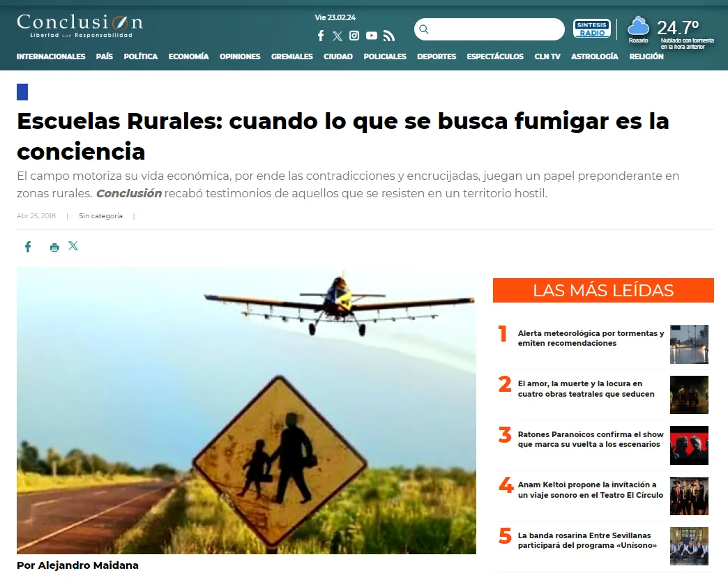This screenshot has height=587, width=728.
Task: Open the RSS feed icon
Action: click(x=389, y=36)
